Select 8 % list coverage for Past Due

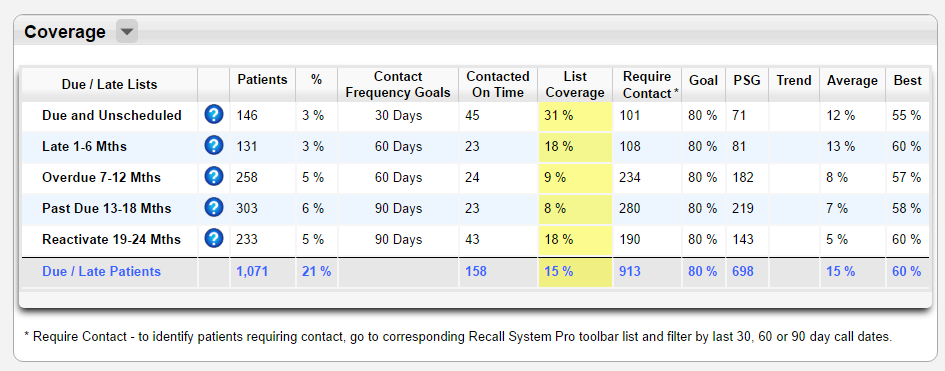click(x=575, y=209)
